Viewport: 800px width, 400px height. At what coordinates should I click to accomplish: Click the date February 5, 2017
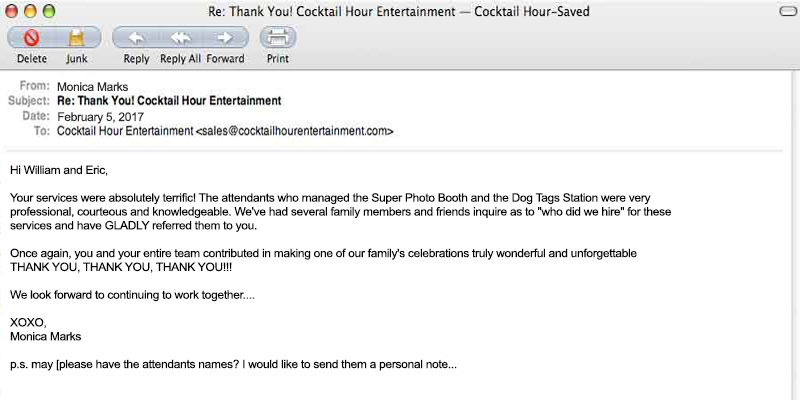click(x=99, y=116)
